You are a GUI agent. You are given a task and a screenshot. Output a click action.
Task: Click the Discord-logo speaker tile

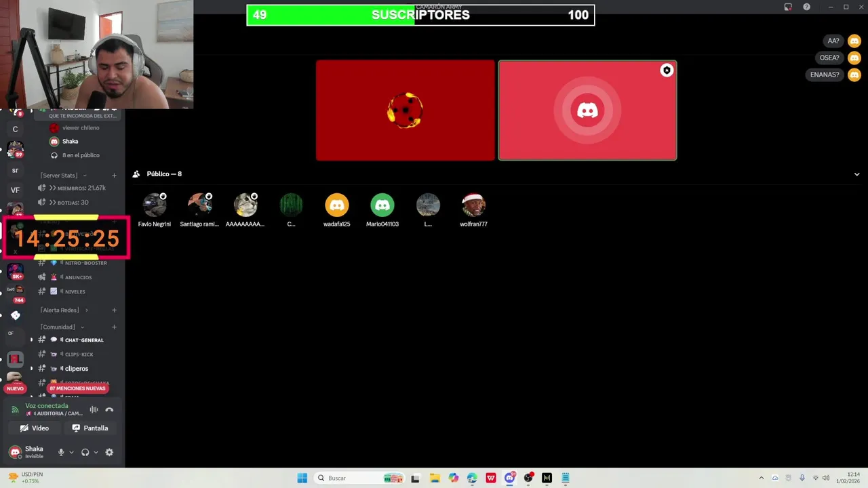[x=587, y=110]
